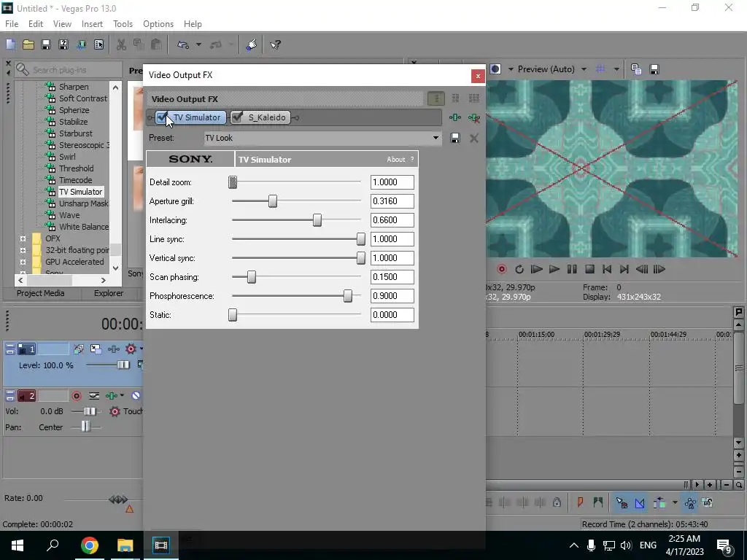The width and height of the screenshot is (747, 560).
Task: Open video track 1 FX gear icon
Action: pyautogui.click(x=131, y=349)
